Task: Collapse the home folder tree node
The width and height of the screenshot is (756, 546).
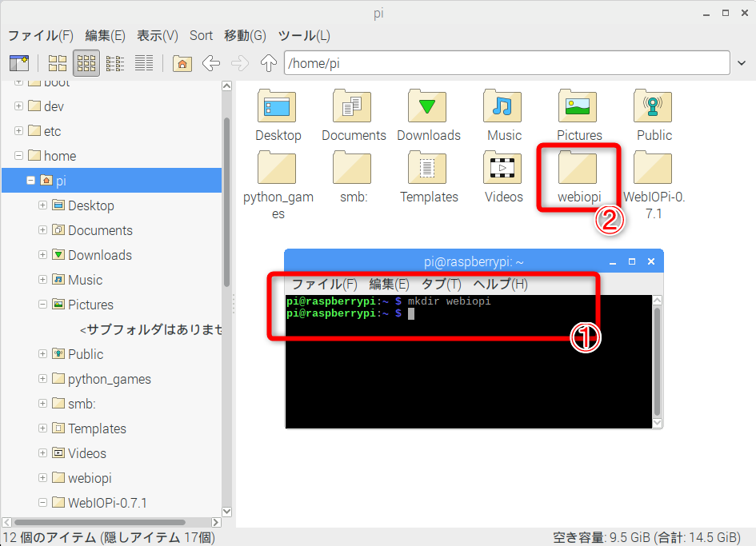Action: [19, 155]
